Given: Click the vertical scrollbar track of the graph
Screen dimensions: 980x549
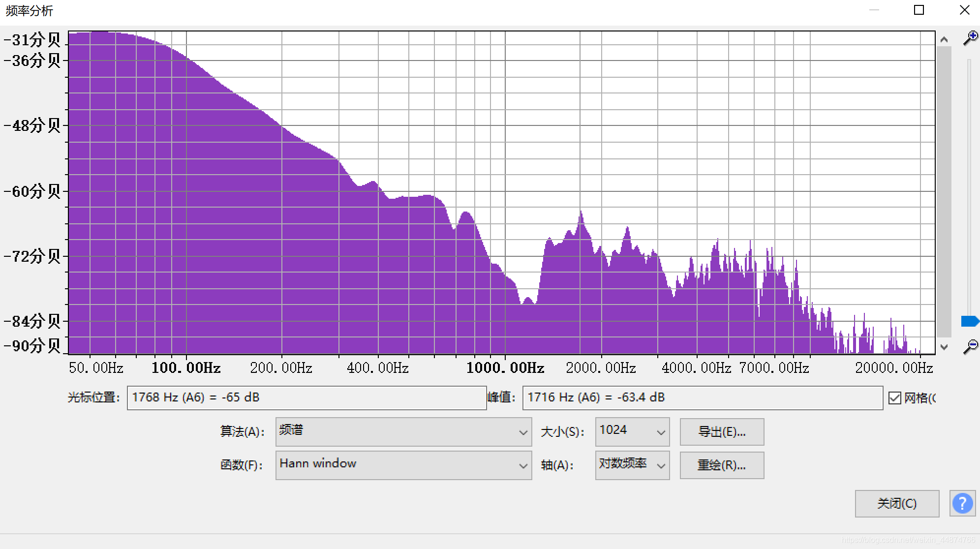Looking at the screenshot, I should [x=944, y=192].
